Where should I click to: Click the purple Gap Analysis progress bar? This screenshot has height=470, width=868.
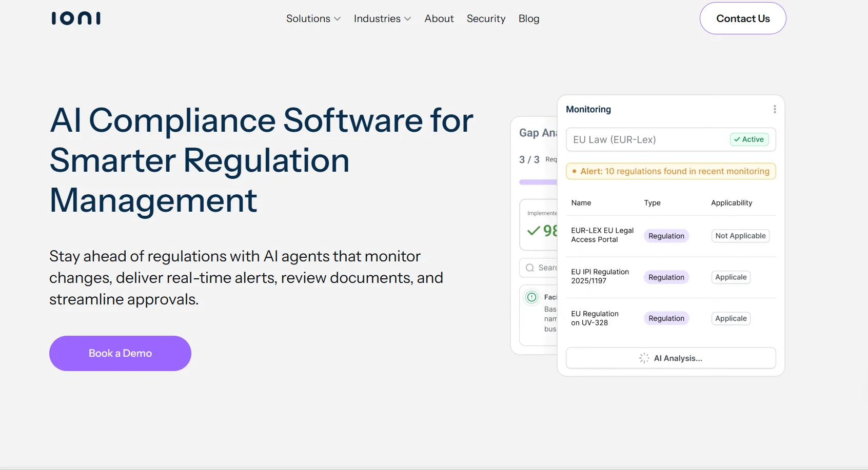[538, 182]
